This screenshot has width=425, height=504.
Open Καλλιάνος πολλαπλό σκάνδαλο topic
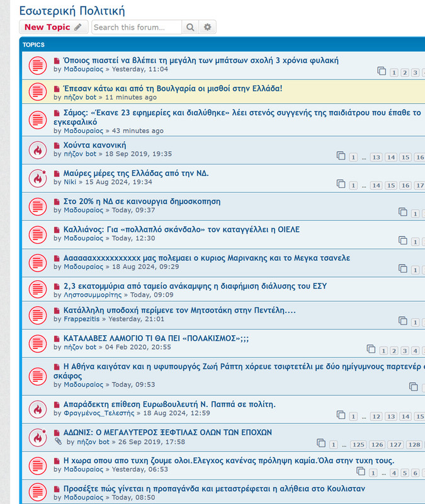(x=181, y=229)
